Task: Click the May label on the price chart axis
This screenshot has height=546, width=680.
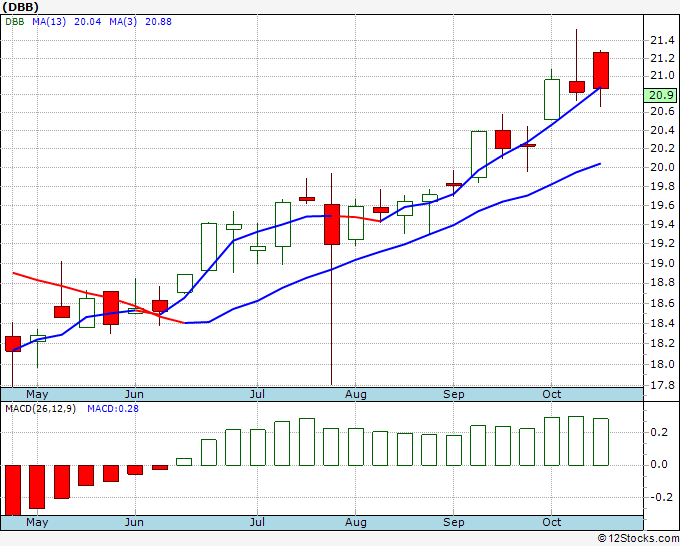Action: 37,394
